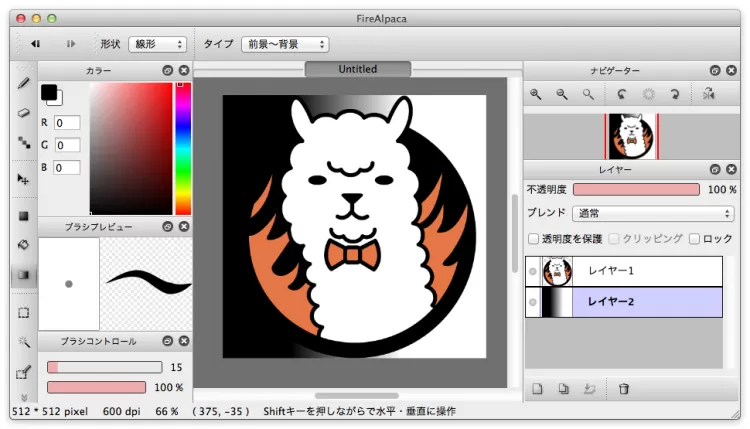Image resolution: width=750 pixels, height=429 pixels.
Task: Close the カラー panel
Action: click(x=184, y=70)
